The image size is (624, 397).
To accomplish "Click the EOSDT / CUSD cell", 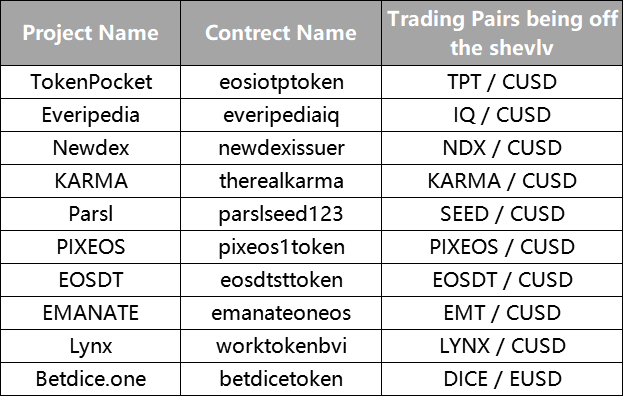I will pyautogui.click(x=502, y=280).
